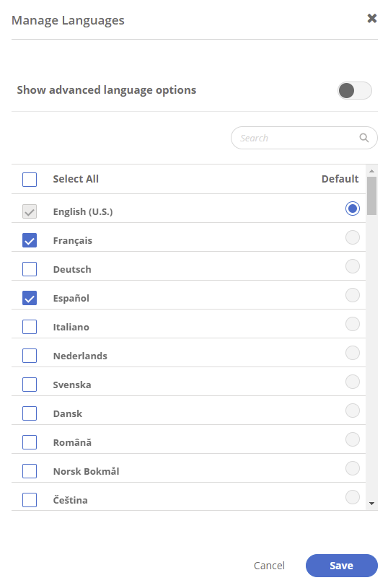This screenshot has height=588, width=388.
Task: Enable the Deutsch language checkbox
Action: point(30,269)
